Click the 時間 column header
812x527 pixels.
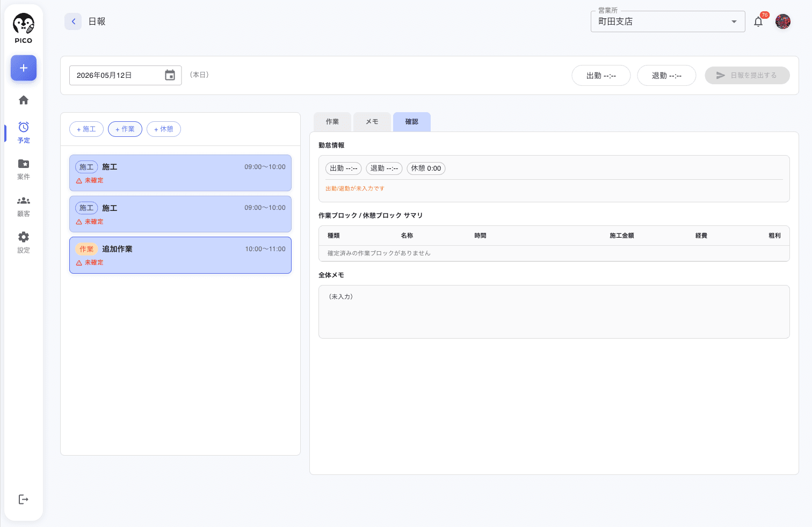click(x=481, y=236)
